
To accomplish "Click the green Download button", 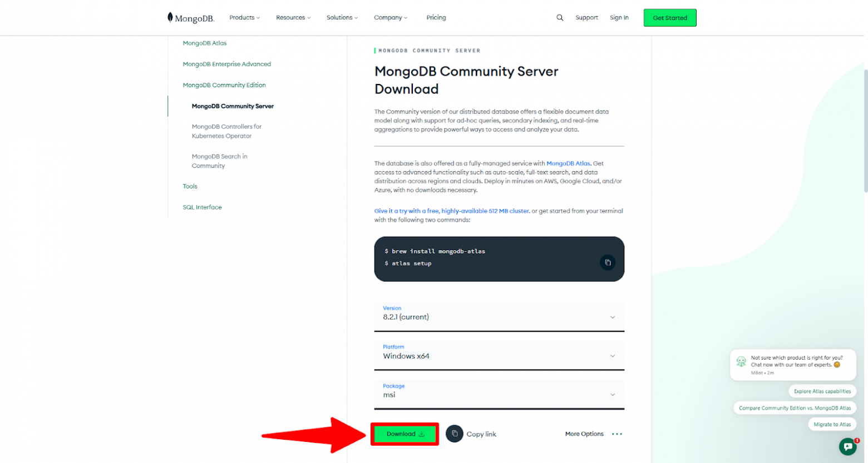I will click(x=405, y=434).
